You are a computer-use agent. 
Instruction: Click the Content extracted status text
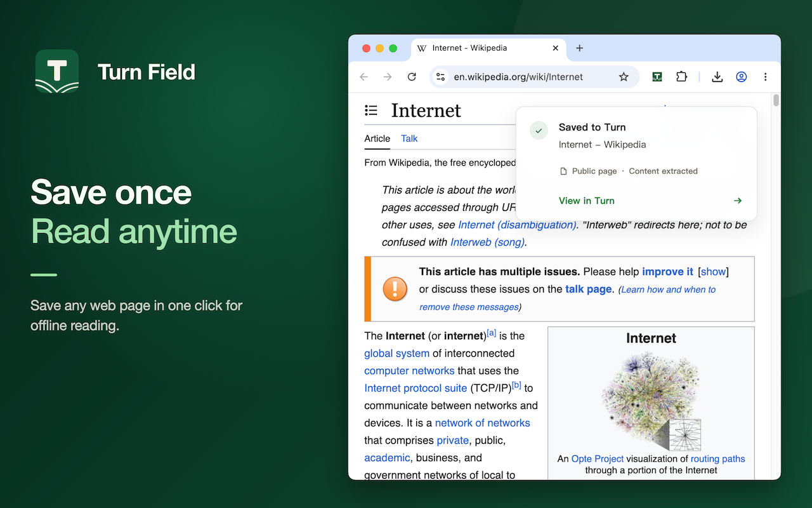[663, 171]
